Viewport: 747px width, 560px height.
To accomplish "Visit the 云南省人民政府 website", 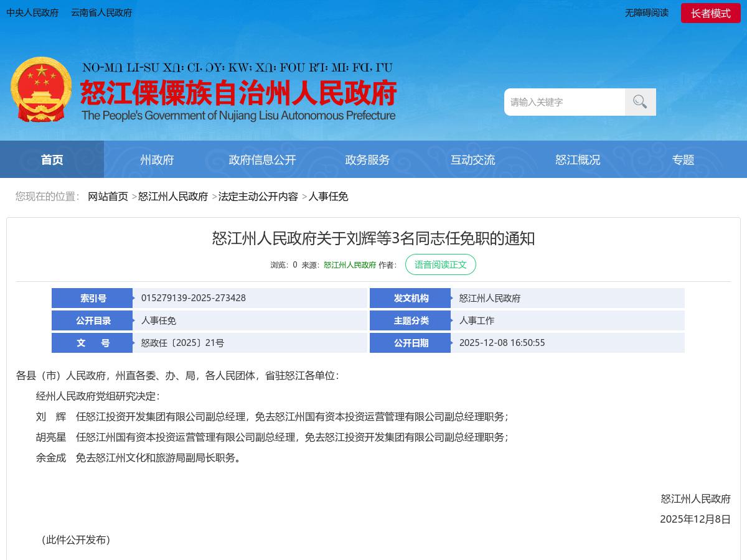I will tap(101, 13).
